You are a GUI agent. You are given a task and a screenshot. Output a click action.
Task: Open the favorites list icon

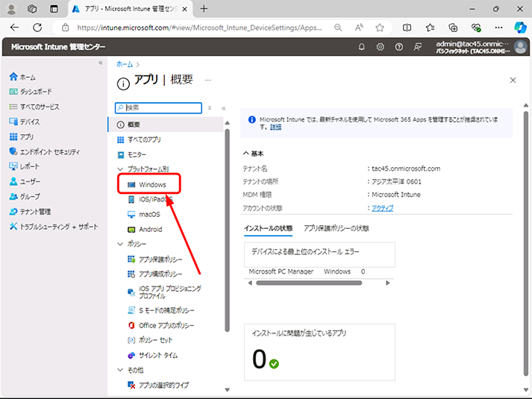[430, 28]
